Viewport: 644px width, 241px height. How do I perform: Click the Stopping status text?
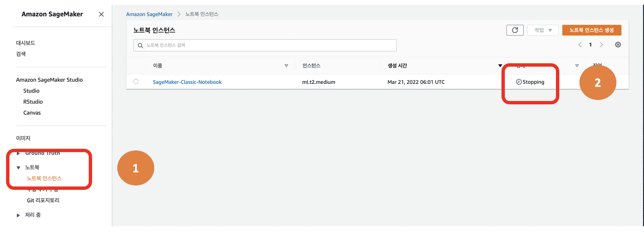[x=533, y=82]
